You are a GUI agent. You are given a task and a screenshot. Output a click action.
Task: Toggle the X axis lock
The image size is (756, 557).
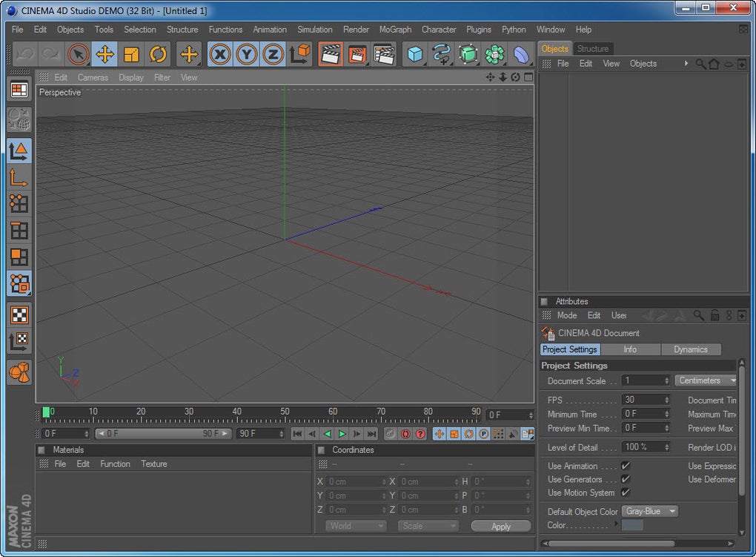coord(219,54)
